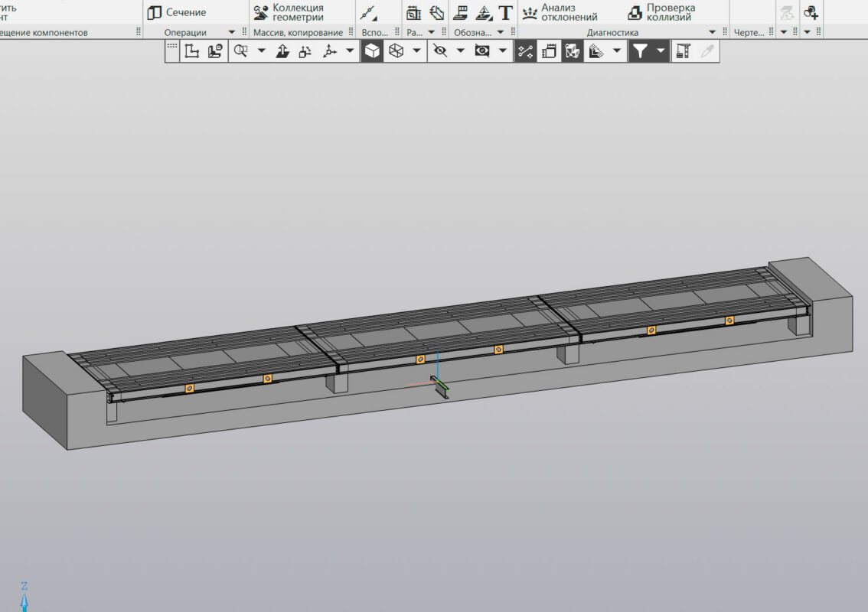Click the local coordinate system icon with badge

pyautogui.click(x=215, y=51)
